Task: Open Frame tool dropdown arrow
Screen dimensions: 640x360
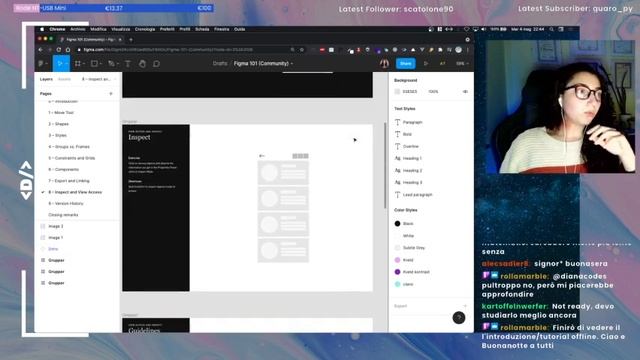Action: [84, 64]
